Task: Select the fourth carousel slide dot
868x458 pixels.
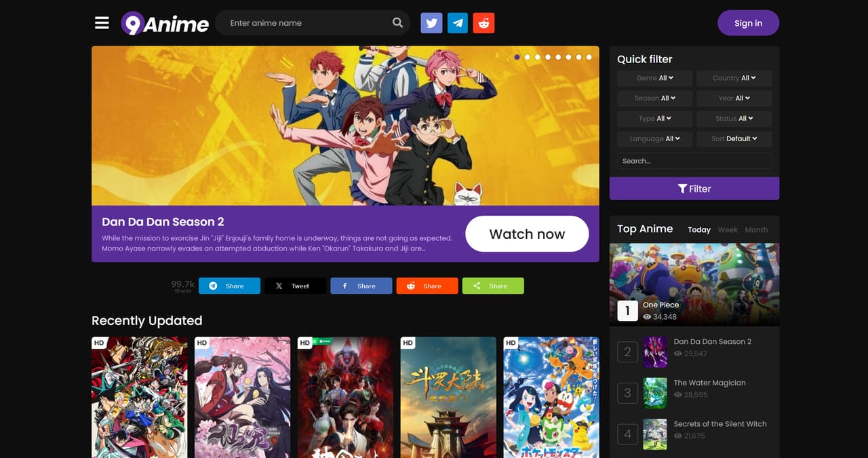Action: 548,57
